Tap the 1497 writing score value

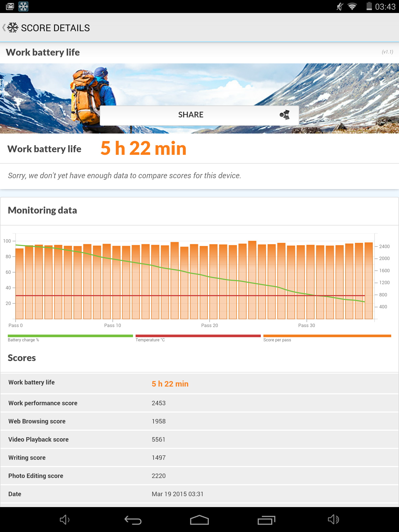coord(158,458)
